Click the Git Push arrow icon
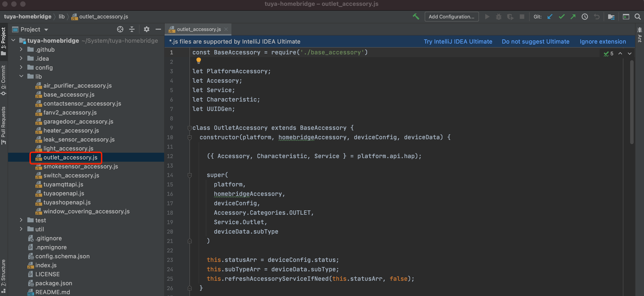644x296 pixels. (573, 17)
